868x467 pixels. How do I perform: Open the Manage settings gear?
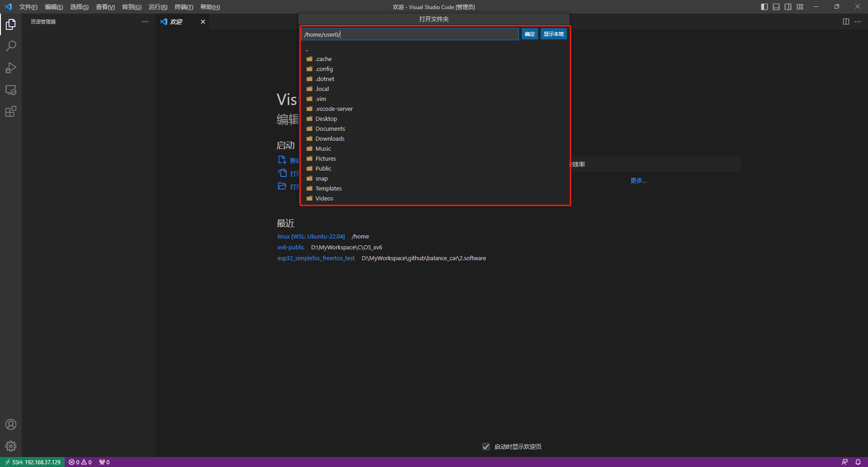(11, 446)
